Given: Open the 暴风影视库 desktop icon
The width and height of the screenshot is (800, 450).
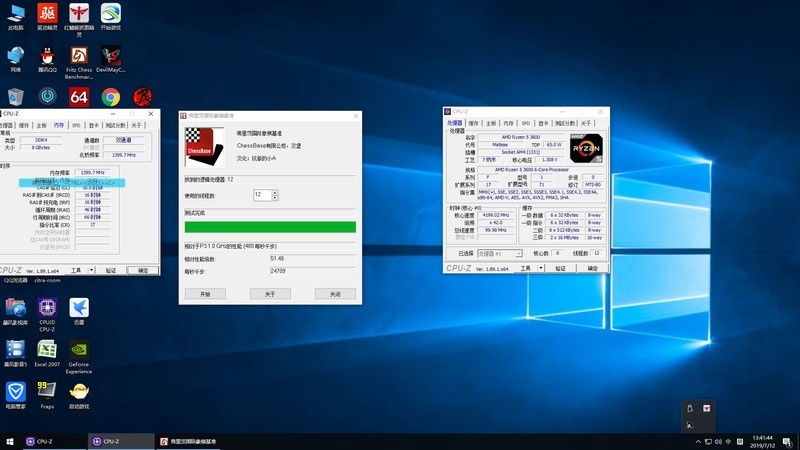Looking at the screenshot, I should click(16, 311).
